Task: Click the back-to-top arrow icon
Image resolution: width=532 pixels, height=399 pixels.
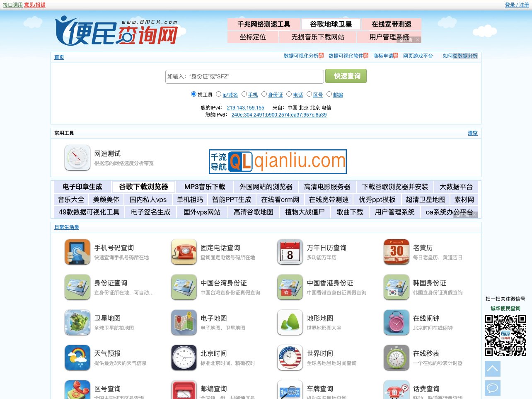Action: point(492,368)
